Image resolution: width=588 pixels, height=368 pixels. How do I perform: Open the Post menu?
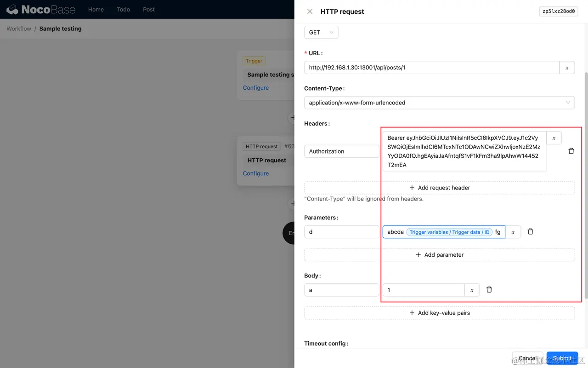pos(149,9)
